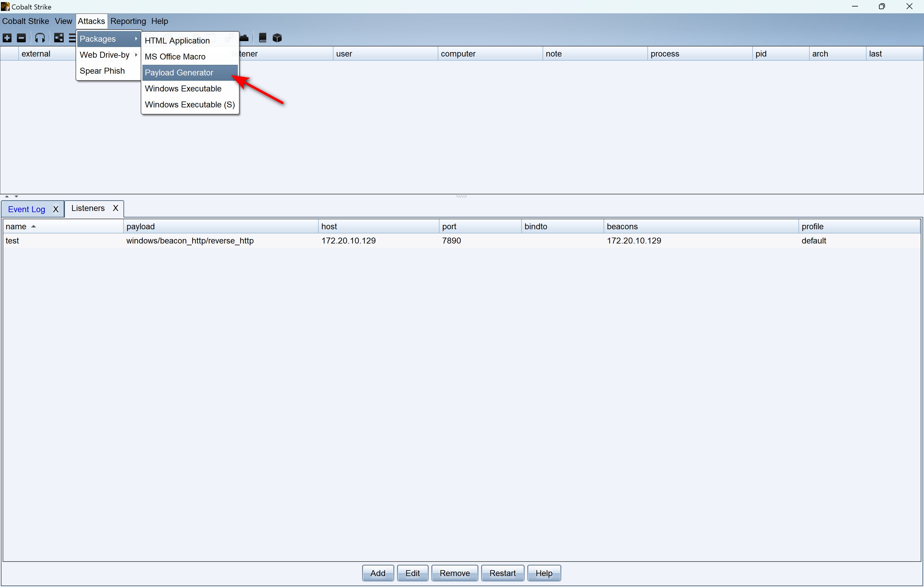Open listeners via headphones icon

pos(40,38)
